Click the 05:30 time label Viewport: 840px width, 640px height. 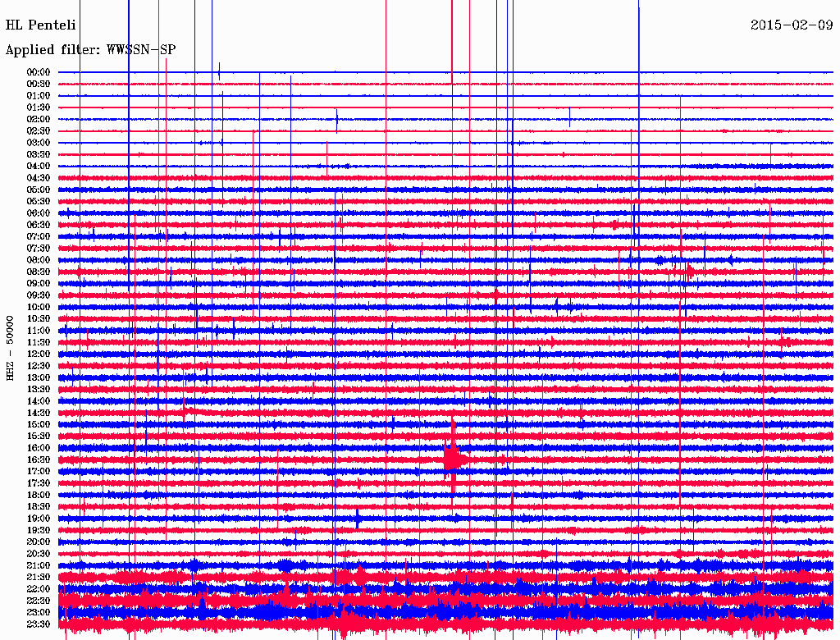click(x=38, y=202)
